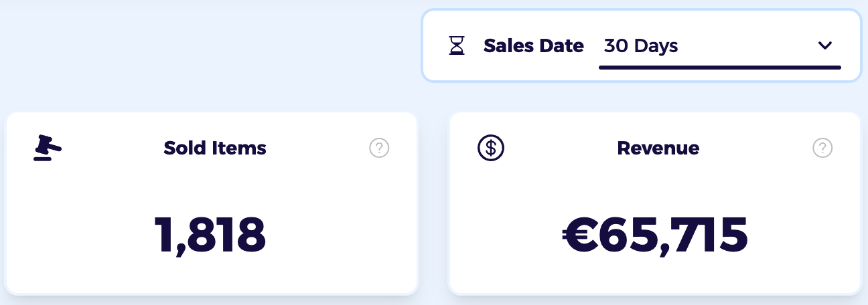Click the Sales Date label
Screen dimensions: 868x305
point(534,46)
